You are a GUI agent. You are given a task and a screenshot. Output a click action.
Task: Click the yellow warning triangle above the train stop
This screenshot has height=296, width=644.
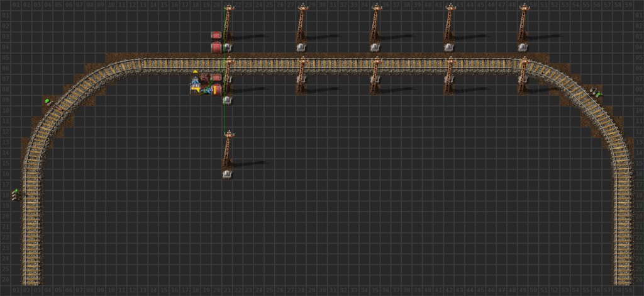coord(196,72)
